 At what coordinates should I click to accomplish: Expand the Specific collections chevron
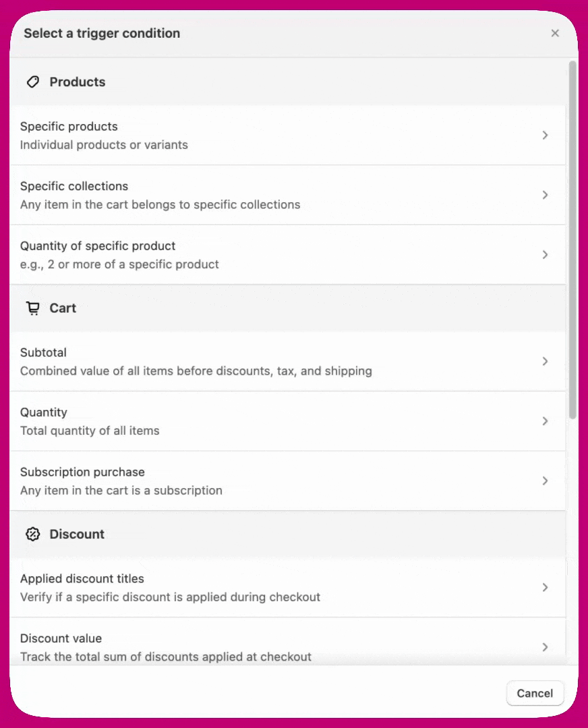coord(545,195)
